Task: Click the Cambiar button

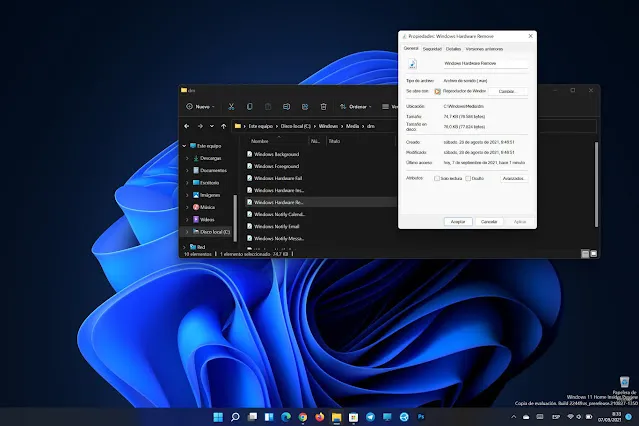Action: pos(507,91)
